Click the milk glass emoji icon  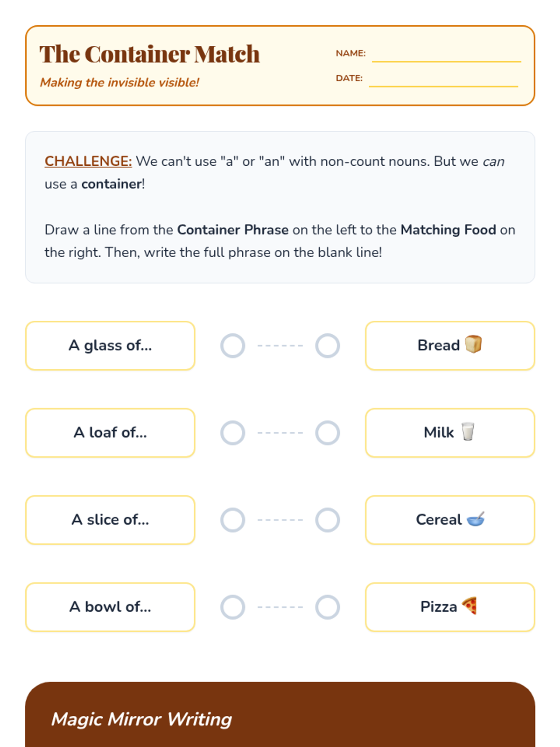pyautogui.click(x=468, y=432)
